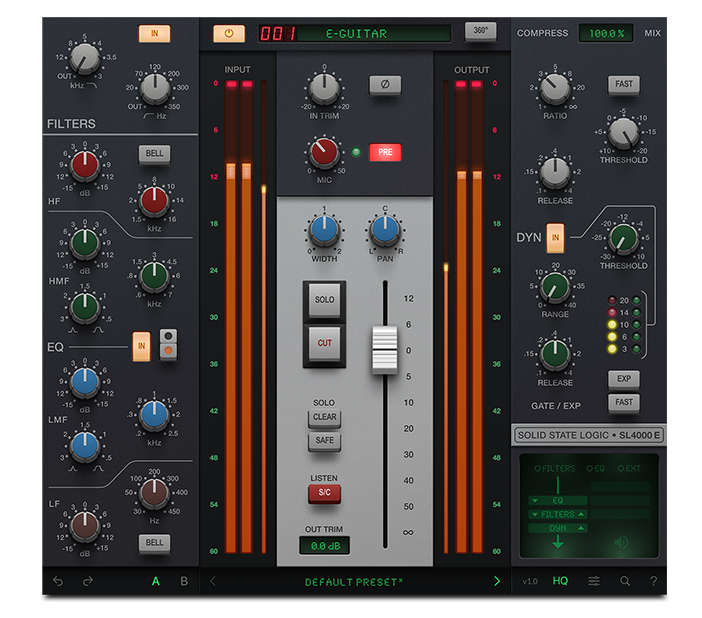
Task: Click the solo CLEAR button
Action: tap(324, 417)
